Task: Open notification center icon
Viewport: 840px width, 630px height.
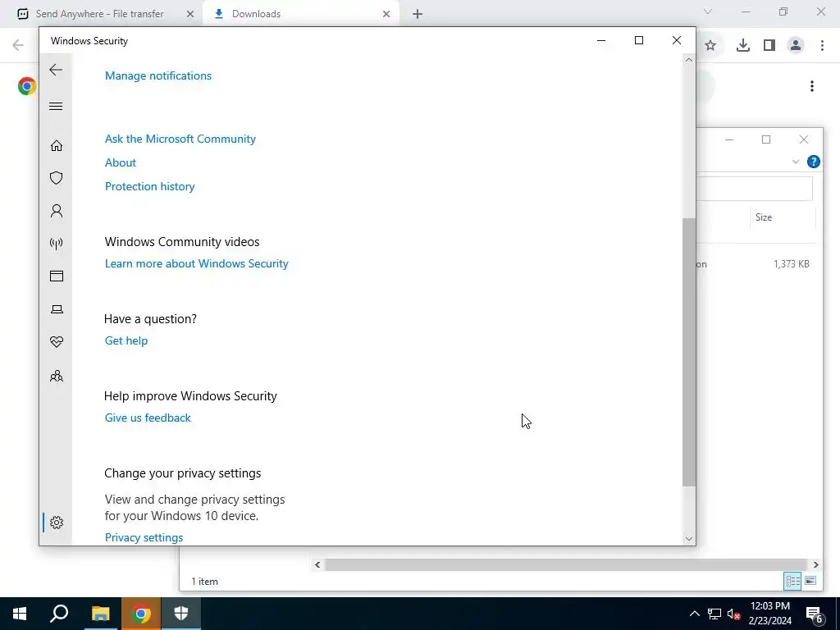Action: coord(815,614)
